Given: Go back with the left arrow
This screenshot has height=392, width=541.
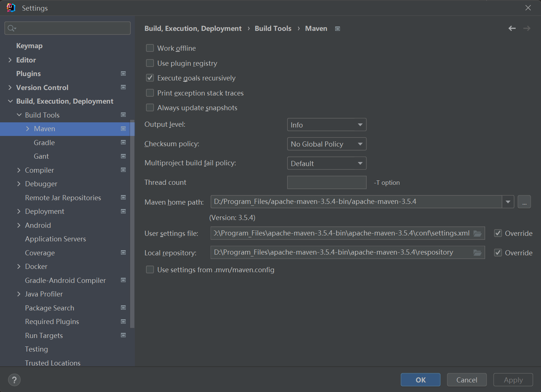Looking at the screenshot, I should point(512,28).
